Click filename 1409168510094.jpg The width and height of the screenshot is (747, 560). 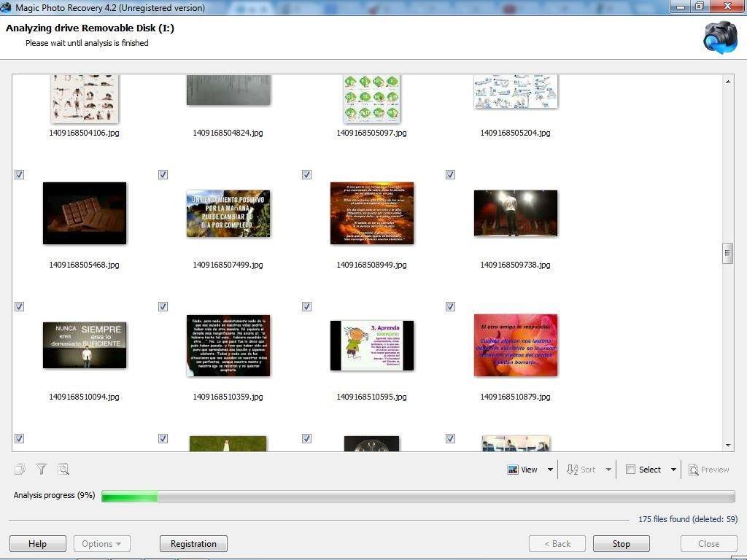pyautogui.click(x=85, y=397)
